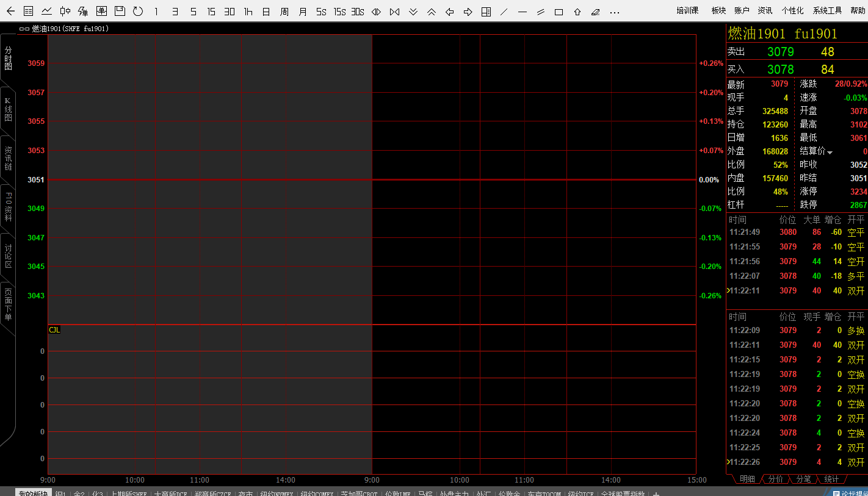The image size is (868, 496).
Task: Expand the 结算价 dropdown arrow
Action: coord(830,152)
